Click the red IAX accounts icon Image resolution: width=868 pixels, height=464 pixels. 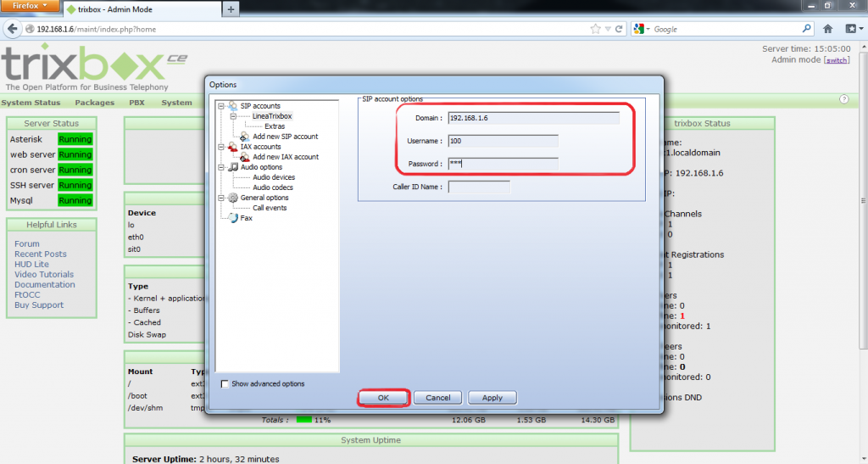[x=233, y=147]
